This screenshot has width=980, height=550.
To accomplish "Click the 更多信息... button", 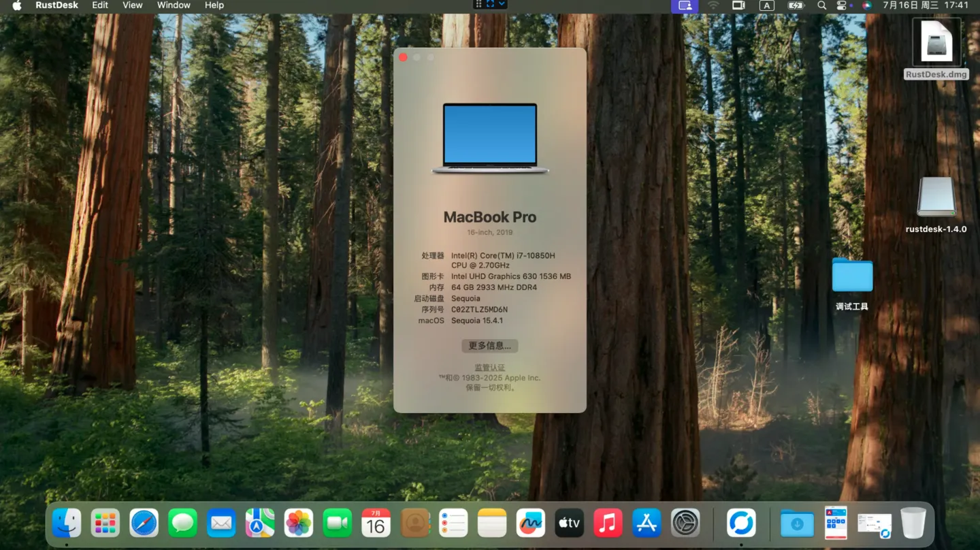I will coord(489,346).
